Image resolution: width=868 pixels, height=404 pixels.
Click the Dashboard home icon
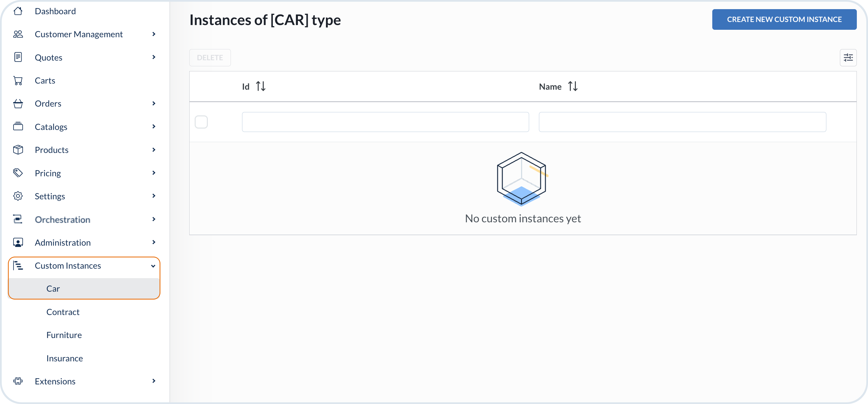tap(18, 11)
